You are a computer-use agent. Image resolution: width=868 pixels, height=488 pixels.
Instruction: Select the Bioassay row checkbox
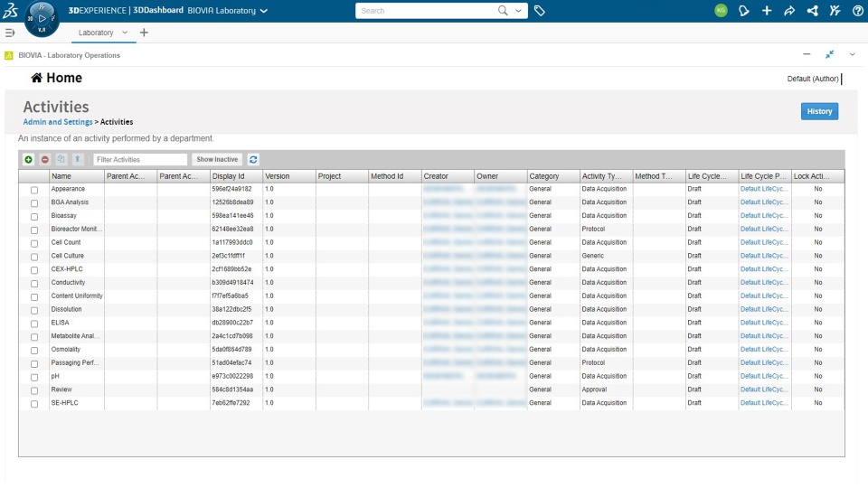[x=34, y=216]
